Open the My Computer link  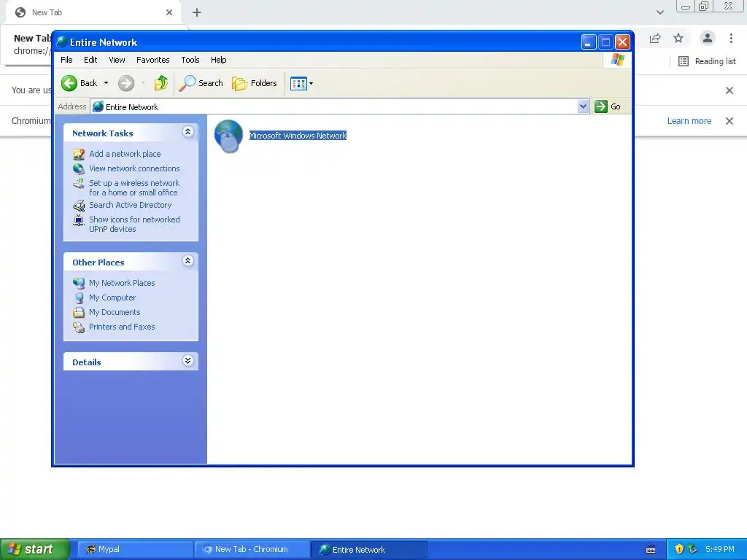pyautogui.click(x=112, y=297)
